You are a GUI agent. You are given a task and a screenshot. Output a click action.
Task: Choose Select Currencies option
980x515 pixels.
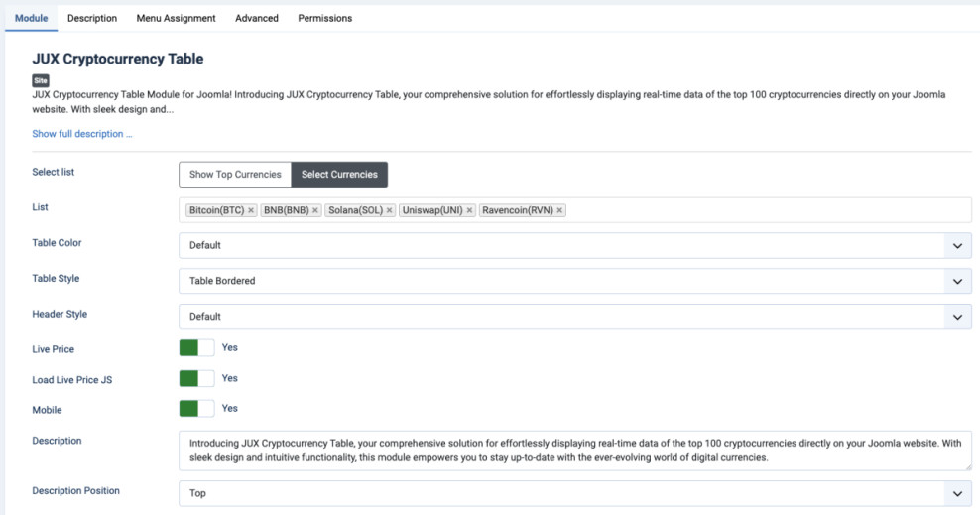(339, 175)
